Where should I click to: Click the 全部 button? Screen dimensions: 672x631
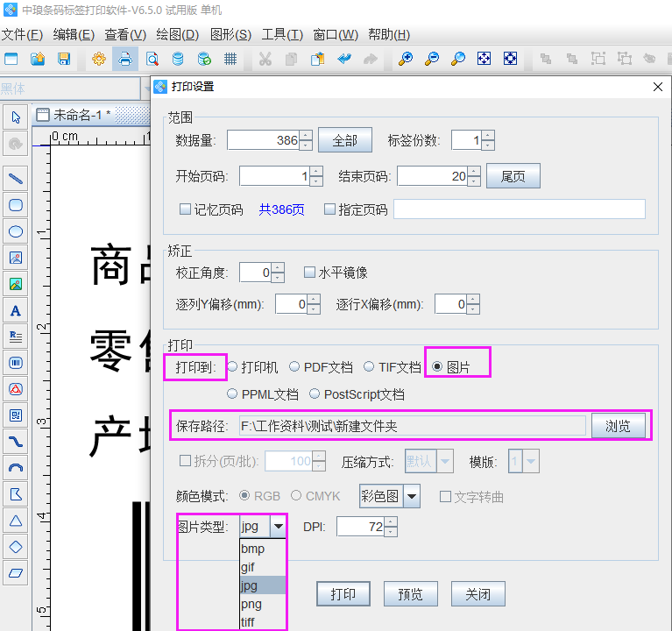pyautogui.click(x=345, y=140)
